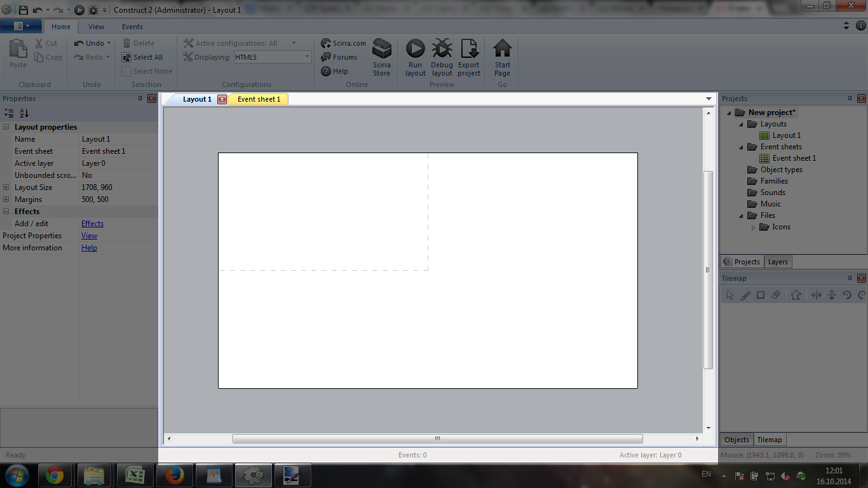Open Firefox from the Windows taskbar
Viewport: 868px width, 488px height.
174,475
